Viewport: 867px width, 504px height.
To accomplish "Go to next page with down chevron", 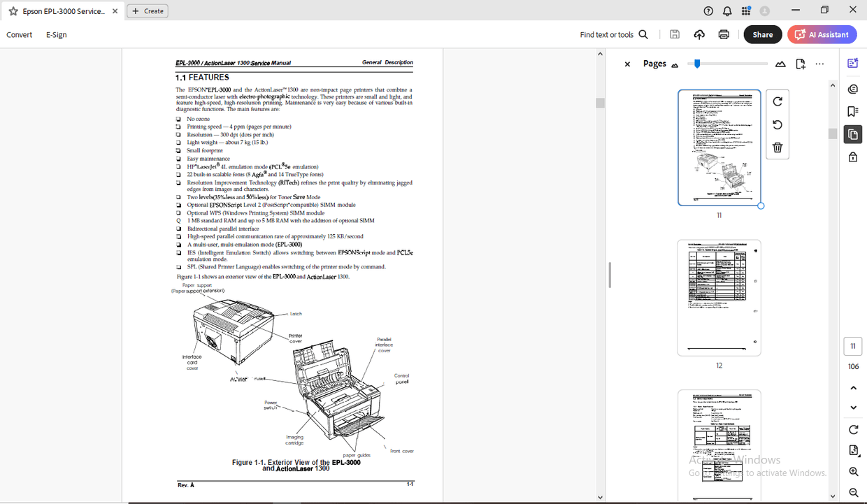I will [853, 408].
